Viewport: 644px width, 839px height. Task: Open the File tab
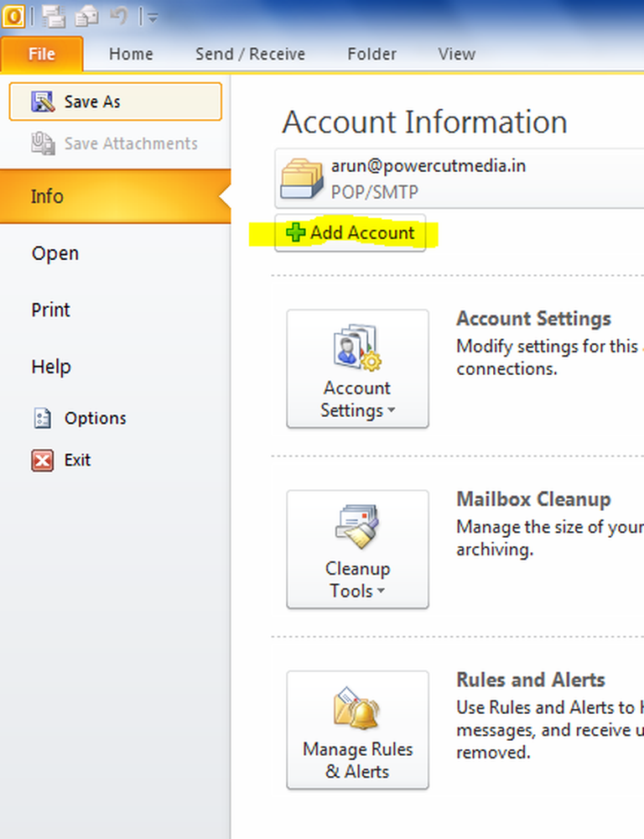coord(41,54)
